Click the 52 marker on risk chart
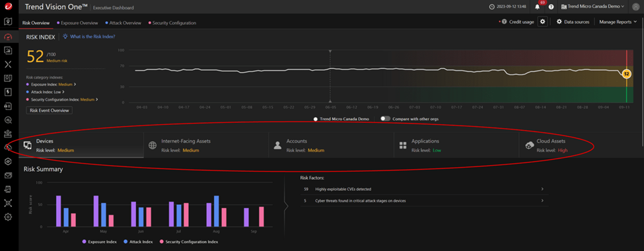The image size is (644, 251). [x=626, y=74]
